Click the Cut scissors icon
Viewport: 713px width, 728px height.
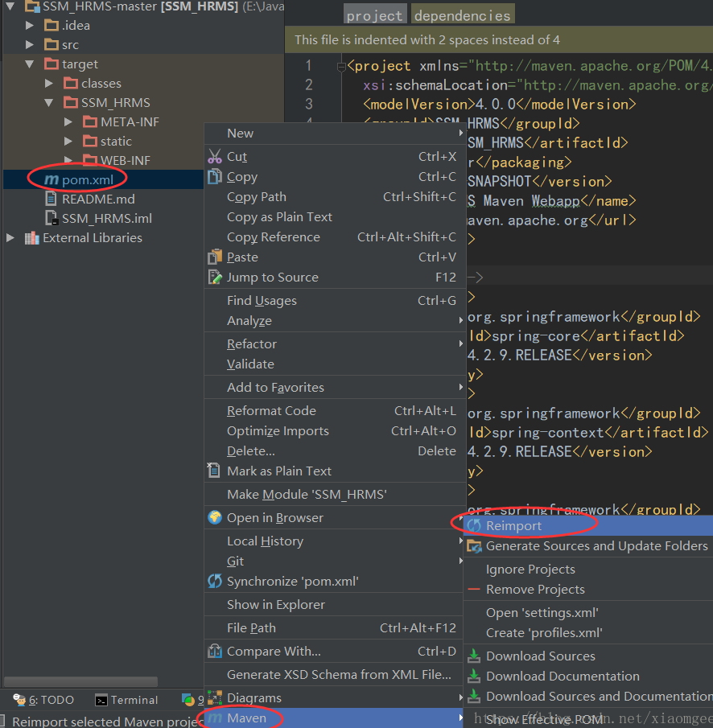(215, 157)
